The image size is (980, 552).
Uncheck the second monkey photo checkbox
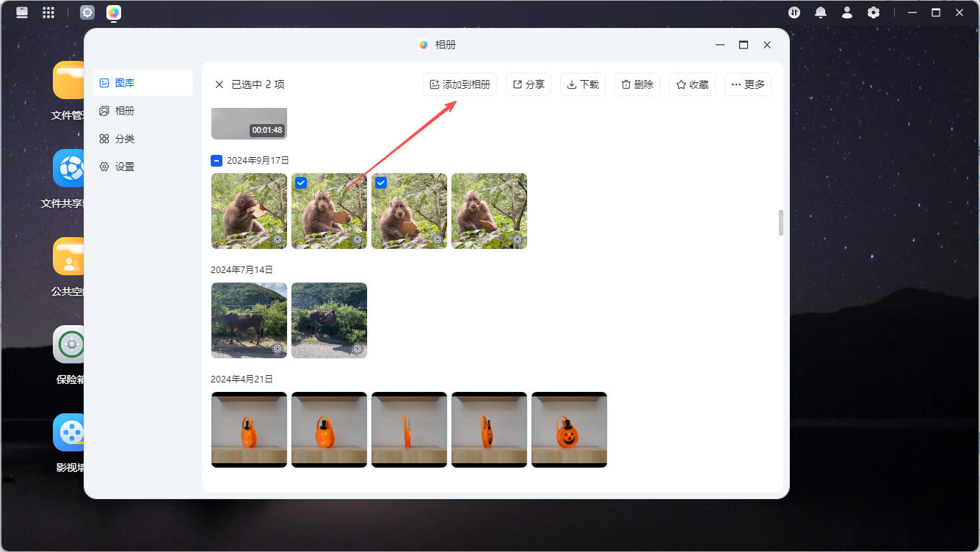point(301,183)
